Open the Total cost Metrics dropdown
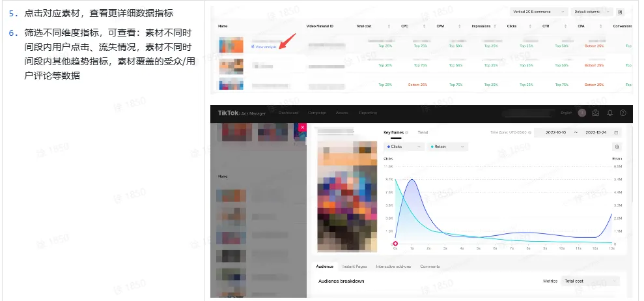Viewport: 644px width, 301px height. [x=590, y=281]
